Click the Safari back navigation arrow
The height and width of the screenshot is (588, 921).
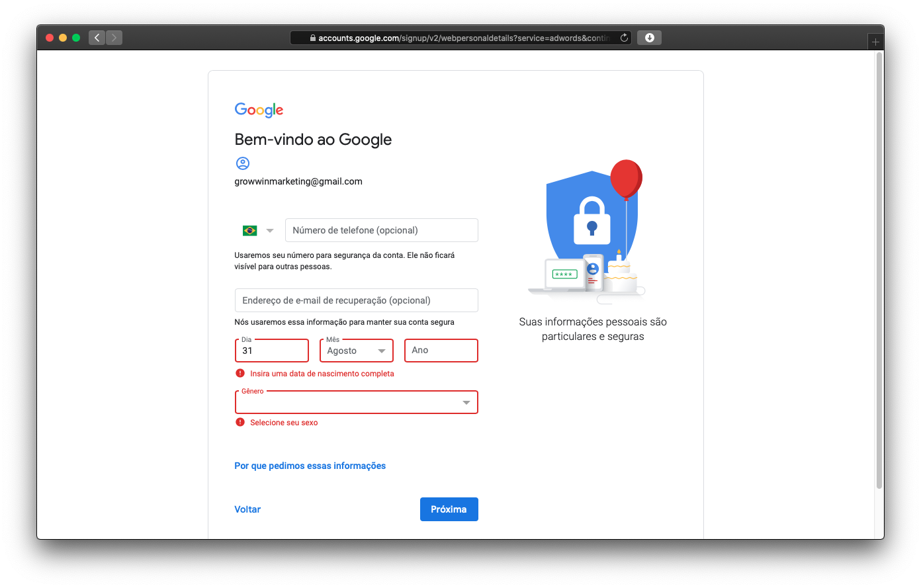[97, 38]
